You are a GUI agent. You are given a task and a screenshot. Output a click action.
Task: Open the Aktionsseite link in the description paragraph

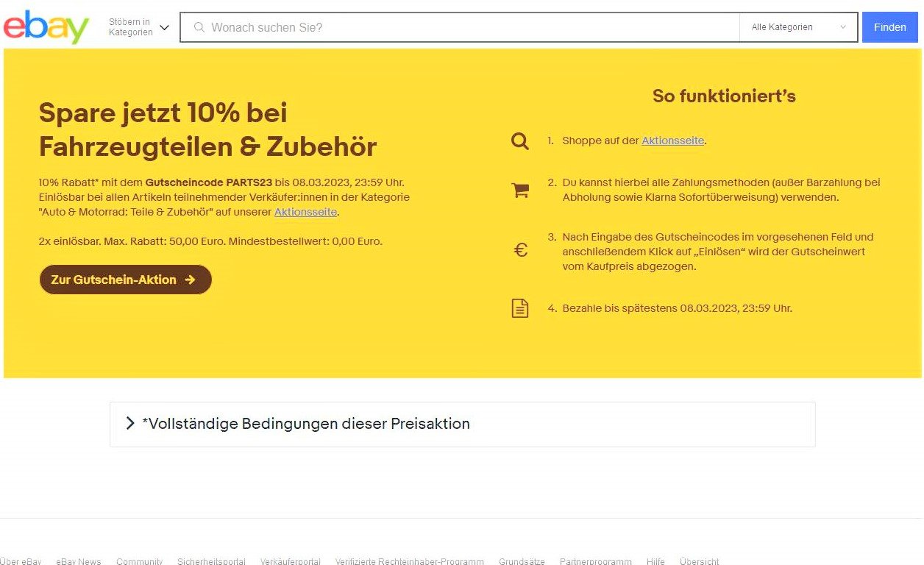(305, 212)
